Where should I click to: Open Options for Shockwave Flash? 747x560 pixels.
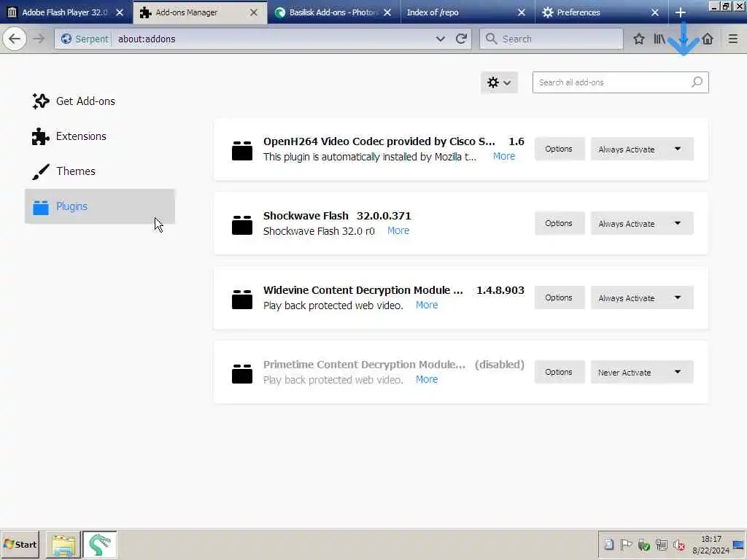tap(559, 223)
